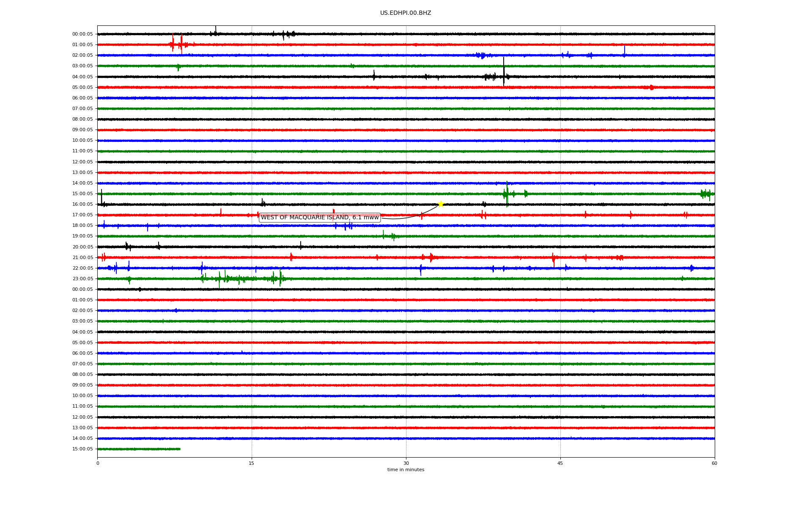
Task: Click the 19:00:05 time label
Action: [x=82, y=236]
